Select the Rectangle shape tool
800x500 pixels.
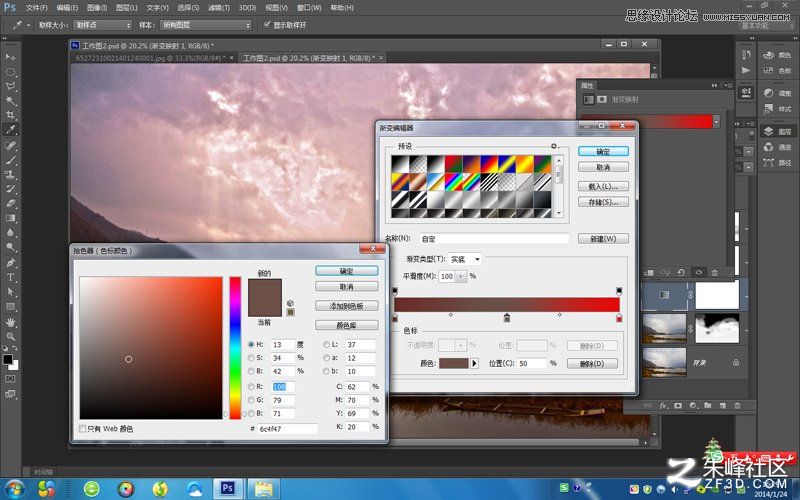(10, 306)
